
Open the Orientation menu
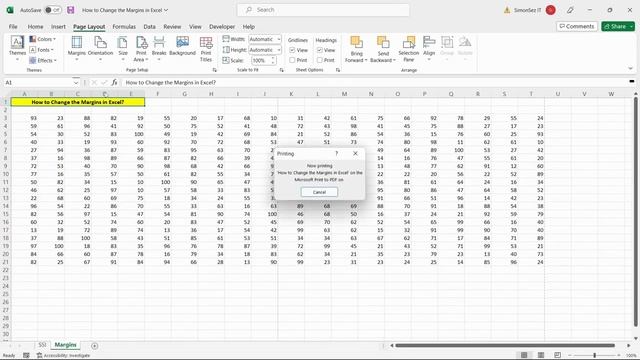(100, 49)
